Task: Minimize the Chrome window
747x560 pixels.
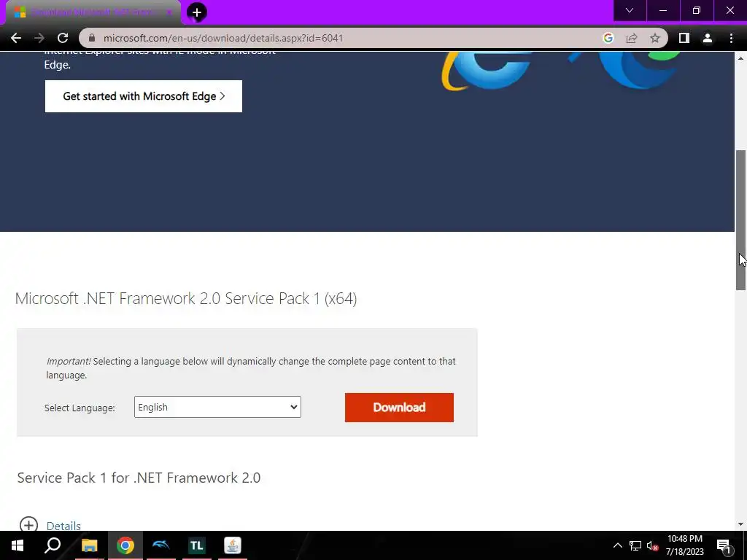Action: (x=662, y=10)
